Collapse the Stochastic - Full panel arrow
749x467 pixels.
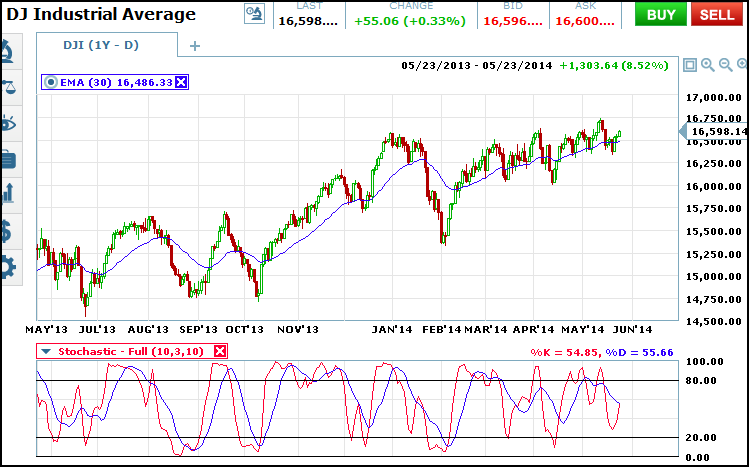pos(46,351)
